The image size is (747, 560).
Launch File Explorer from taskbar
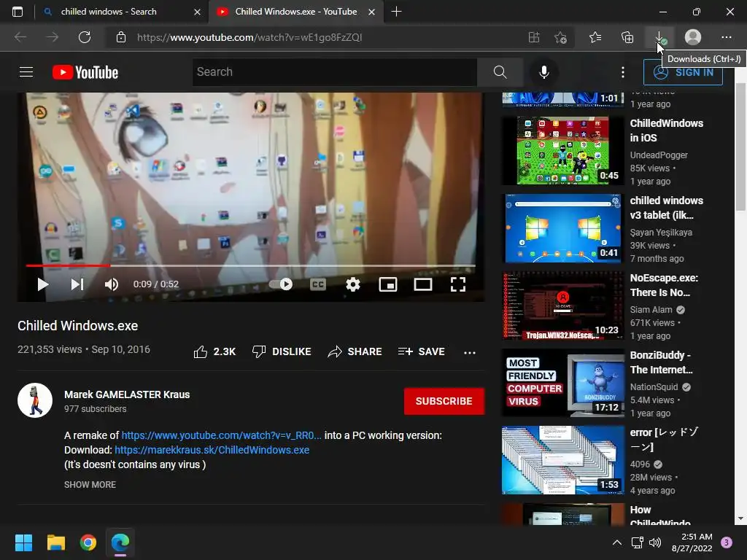pos(55,542)
